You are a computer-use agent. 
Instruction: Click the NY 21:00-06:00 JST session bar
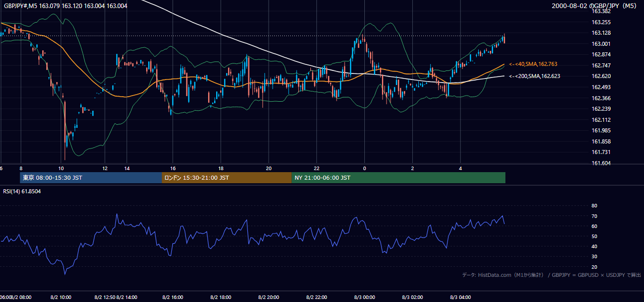click(x=399, y=178)
